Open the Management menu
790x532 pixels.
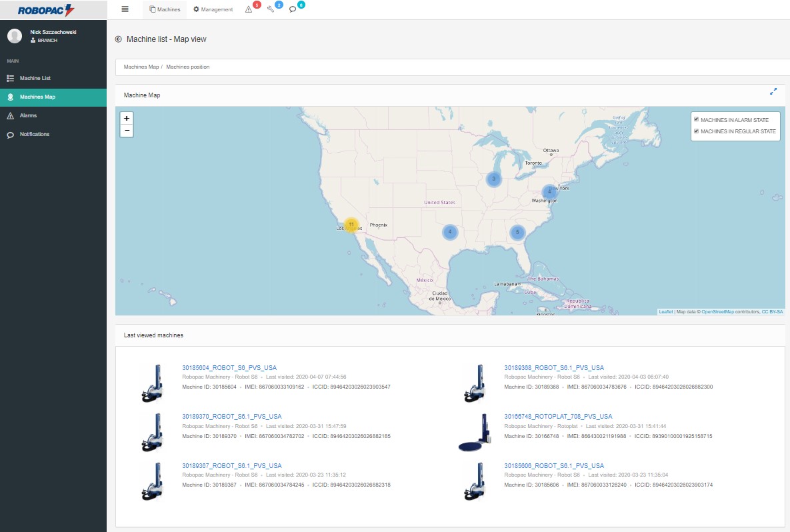(213, 9)
